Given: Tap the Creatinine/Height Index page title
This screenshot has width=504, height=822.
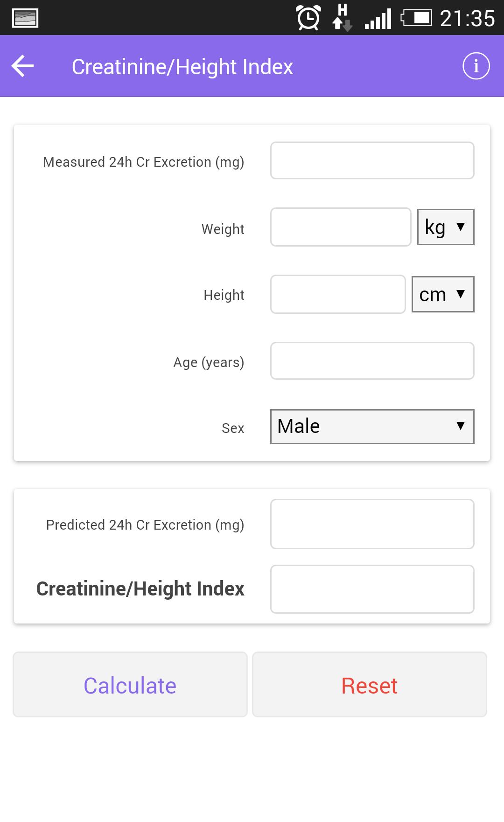Looking at the screenshot, I should [x=182, y=67].
